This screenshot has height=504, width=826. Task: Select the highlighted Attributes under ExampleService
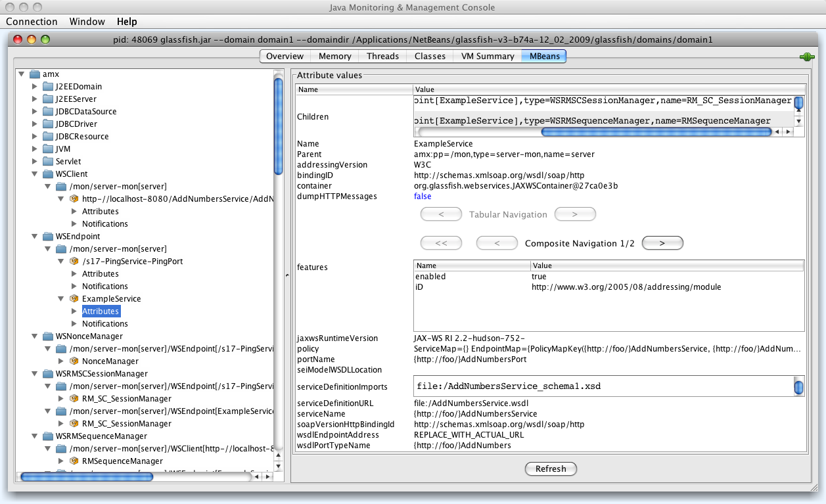tap(101, 311)
